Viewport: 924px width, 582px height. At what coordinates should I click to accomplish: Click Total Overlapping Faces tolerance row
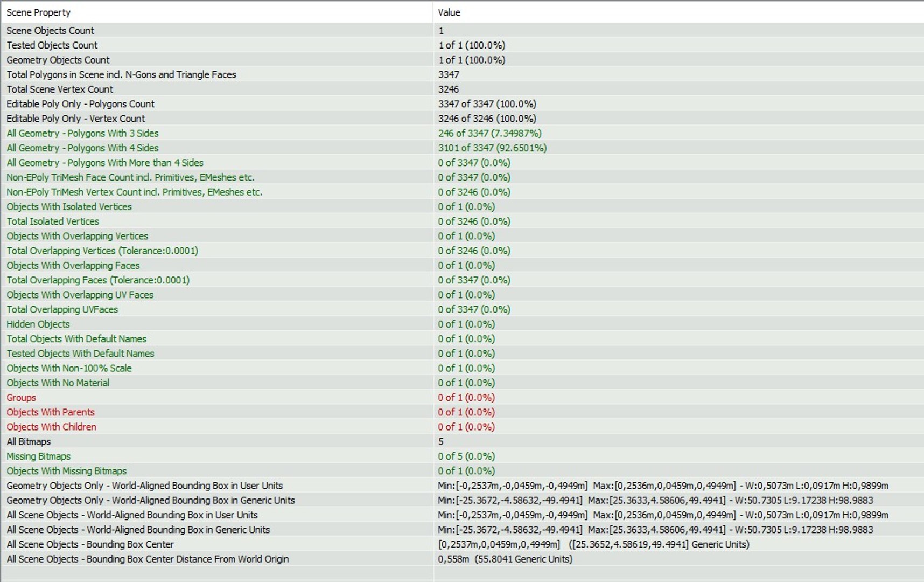(x=463, y=280)
